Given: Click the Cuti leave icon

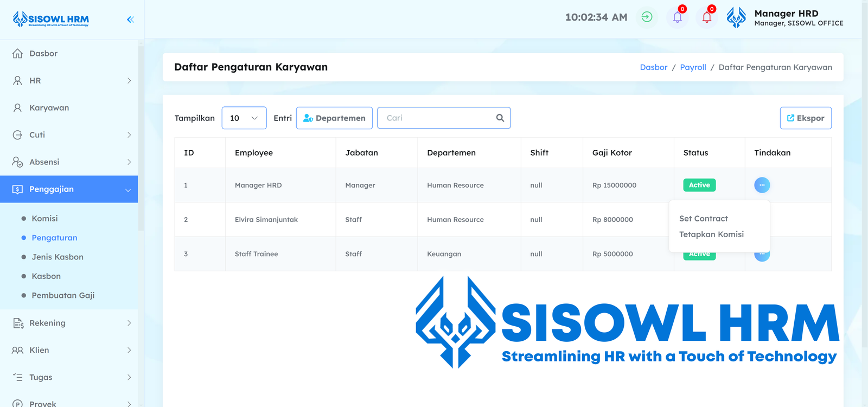Looking at the screenshot, I should (x=17, y=135).
